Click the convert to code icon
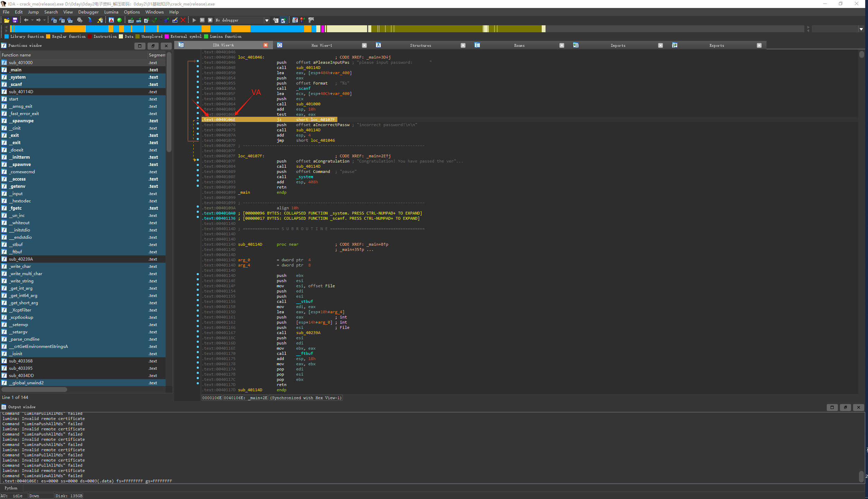This screenshot has width=868, height=499. [x=131, y=20]
